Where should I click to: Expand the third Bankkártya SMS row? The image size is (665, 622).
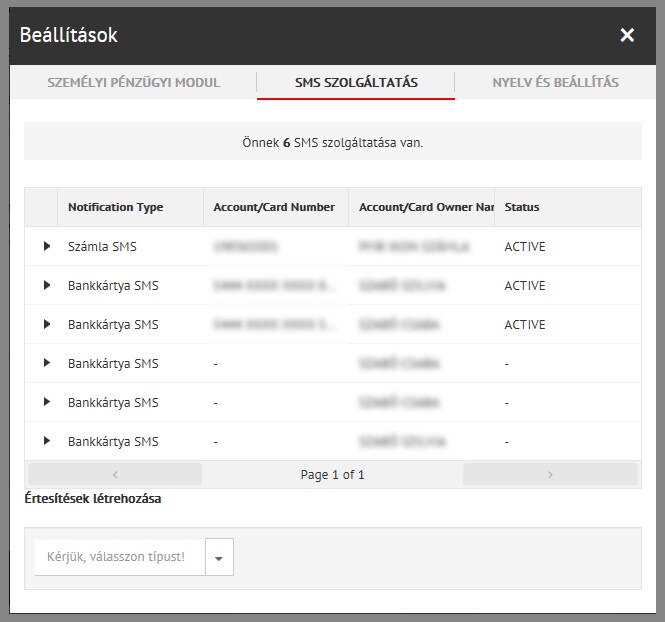[x=46, y=363]
